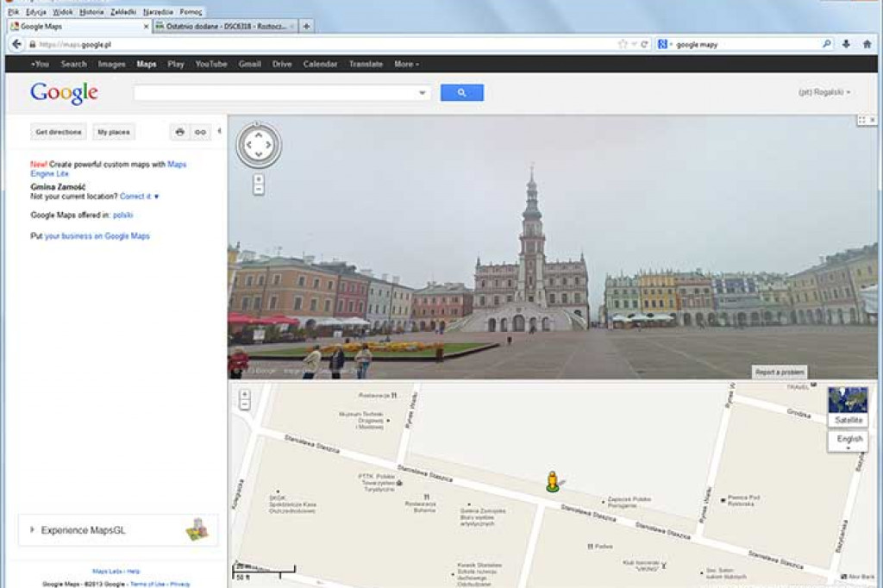The height and width of the screenshot is (588, 883).
Task: Reload the page with the refresh icon
Action: point(644,44)
